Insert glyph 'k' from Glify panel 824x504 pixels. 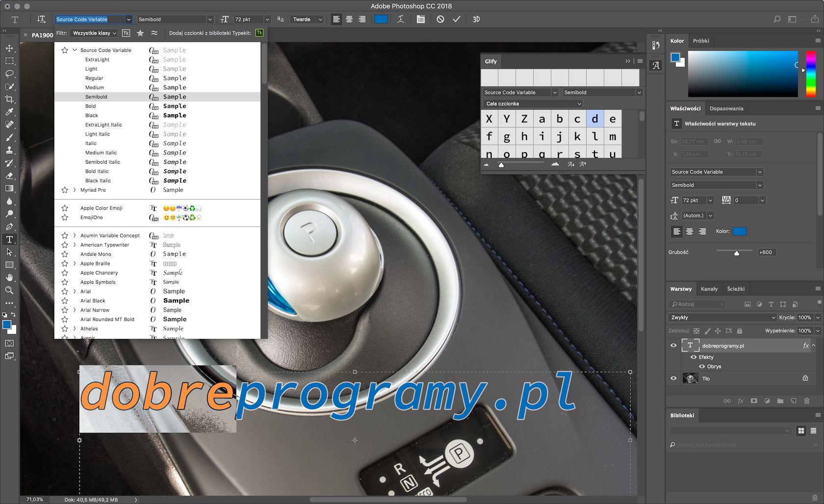[x=577, y=137]
